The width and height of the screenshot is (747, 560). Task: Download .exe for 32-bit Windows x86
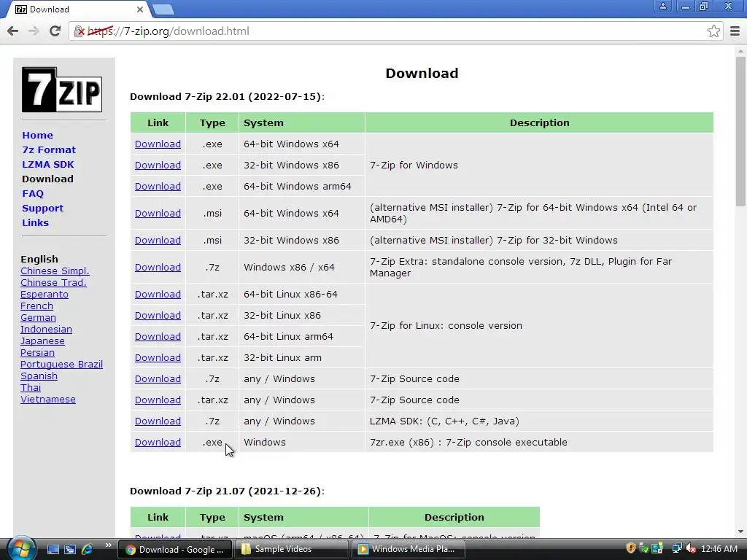click(158, 166)
